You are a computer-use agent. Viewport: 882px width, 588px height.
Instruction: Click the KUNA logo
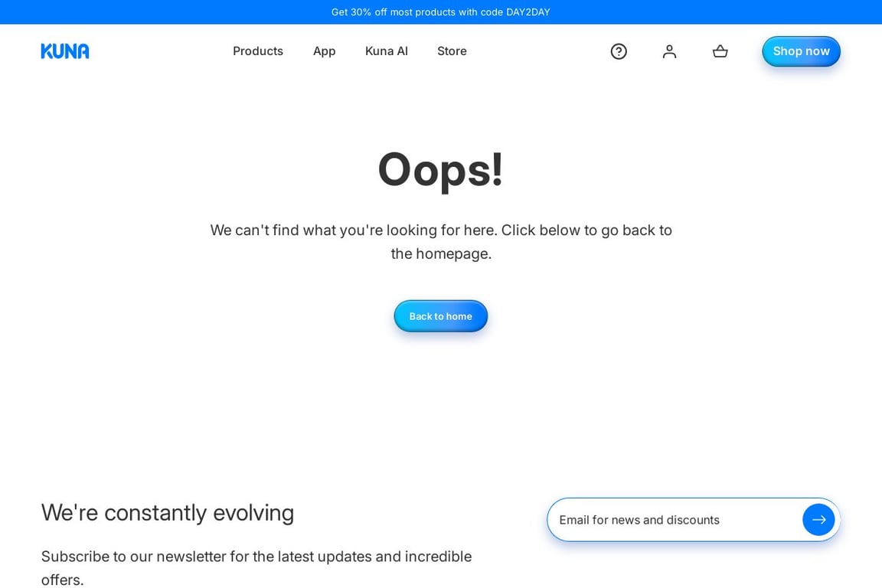point(64,51)
